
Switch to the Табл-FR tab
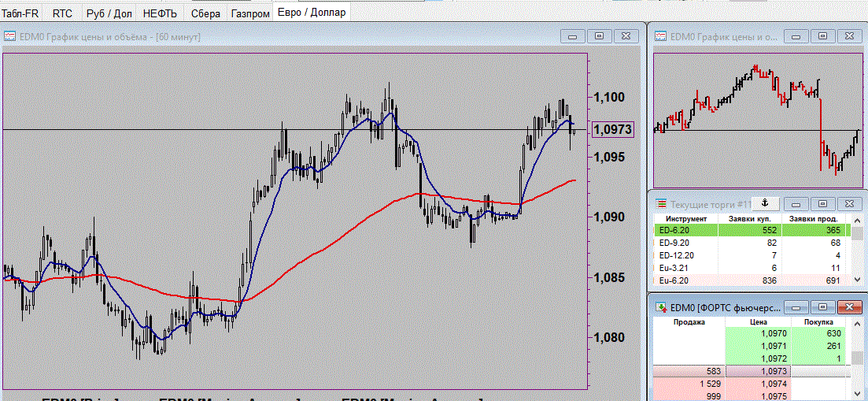click(x=20, y=13)
